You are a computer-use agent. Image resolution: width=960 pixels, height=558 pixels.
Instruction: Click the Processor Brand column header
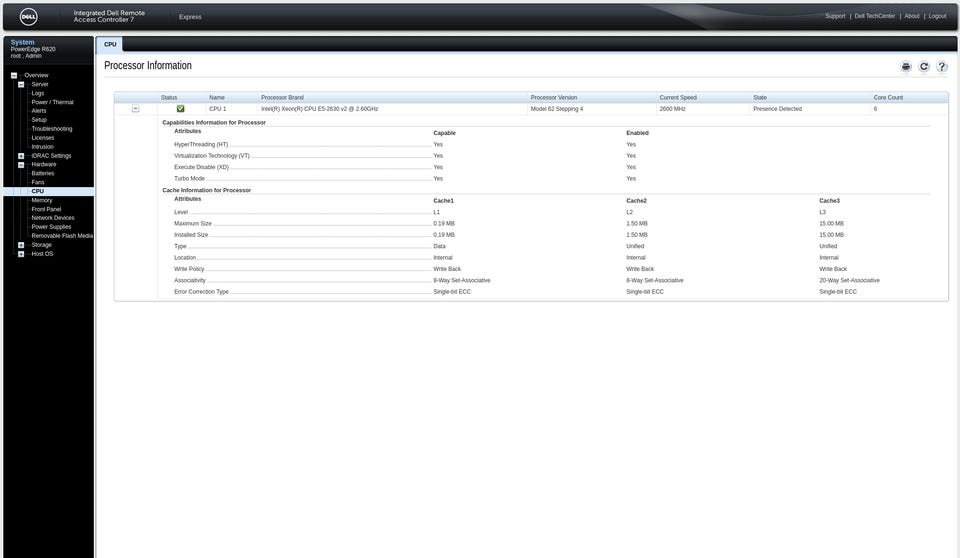[x=282, y=97]
